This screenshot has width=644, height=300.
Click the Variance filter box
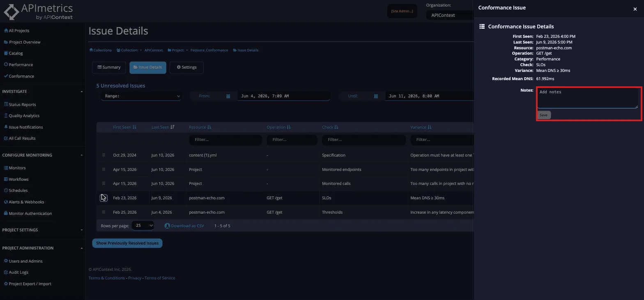[x=442, y=140]
